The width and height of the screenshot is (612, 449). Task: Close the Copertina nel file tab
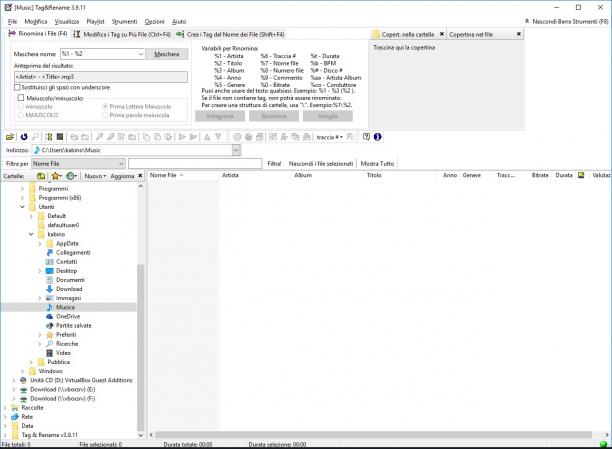click(519, 34)
